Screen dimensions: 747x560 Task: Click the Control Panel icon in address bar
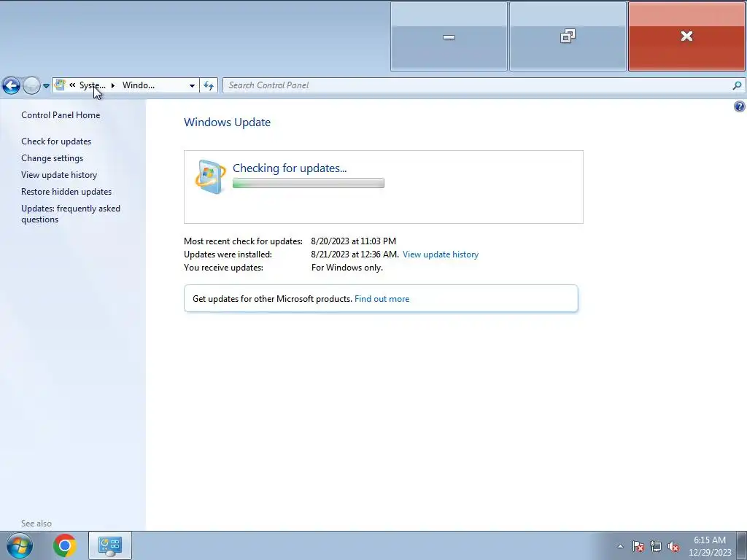pos(60,85)
